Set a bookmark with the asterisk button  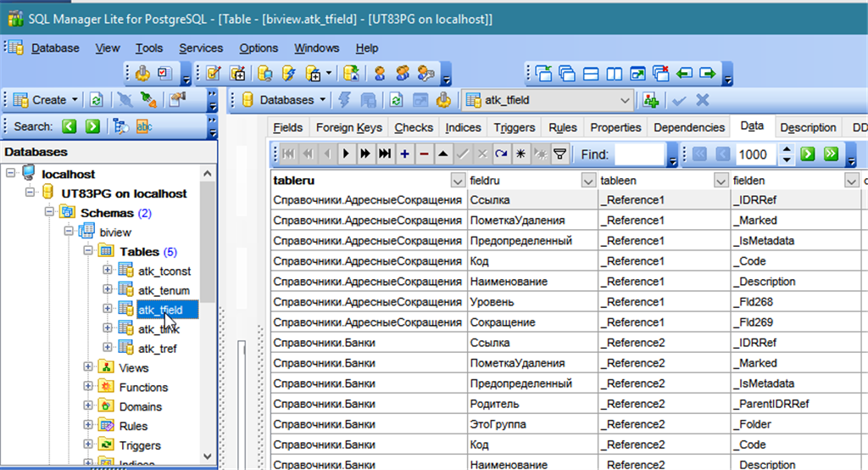click(521, 154)
